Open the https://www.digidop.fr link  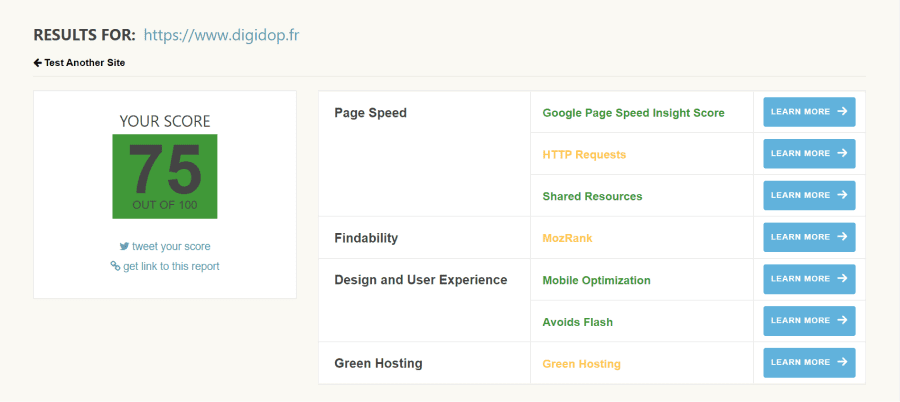point(221,36)
